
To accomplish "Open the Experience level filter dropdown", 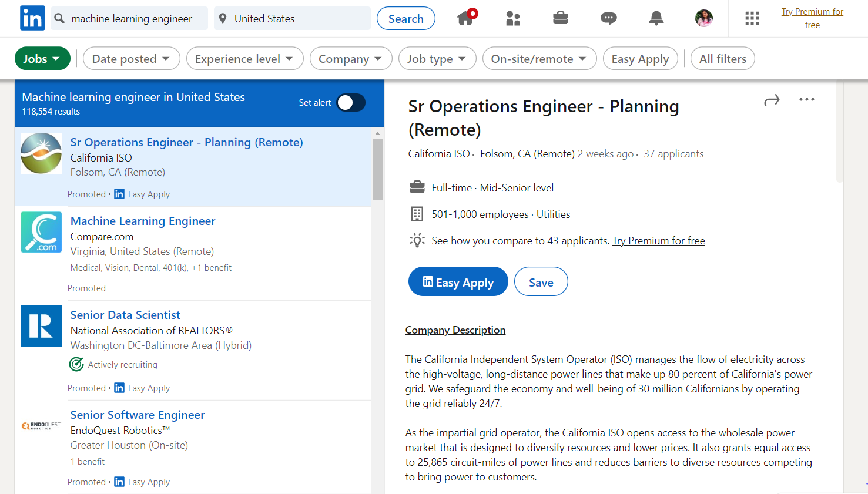I will click(244, 59).
